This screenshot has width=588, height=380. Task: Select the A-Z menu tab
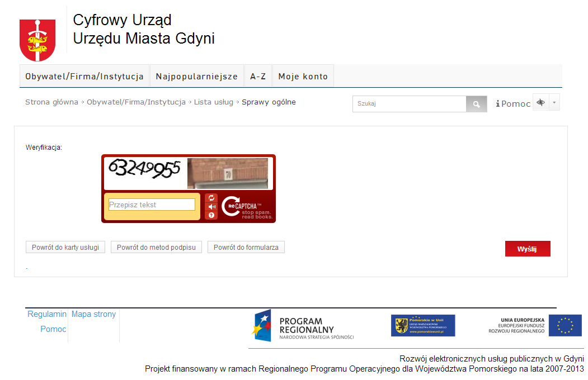pos(258,77)
